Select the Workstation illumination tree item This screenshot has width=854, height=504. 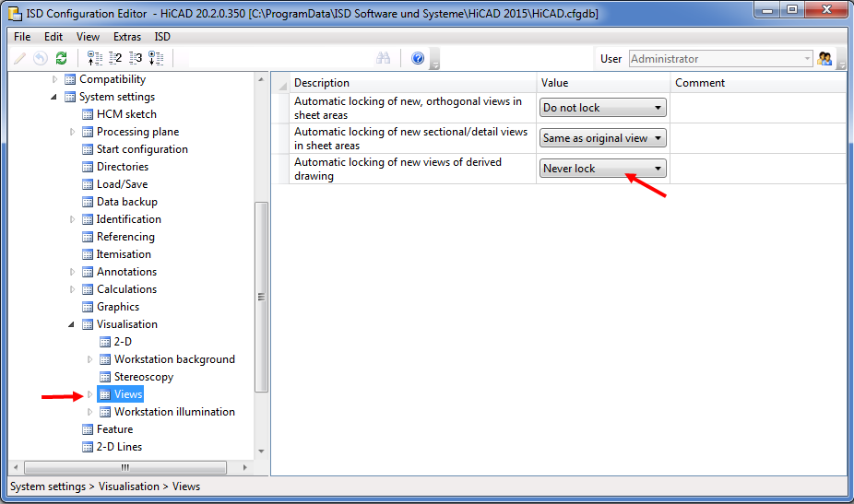click(x=174, y=412)
